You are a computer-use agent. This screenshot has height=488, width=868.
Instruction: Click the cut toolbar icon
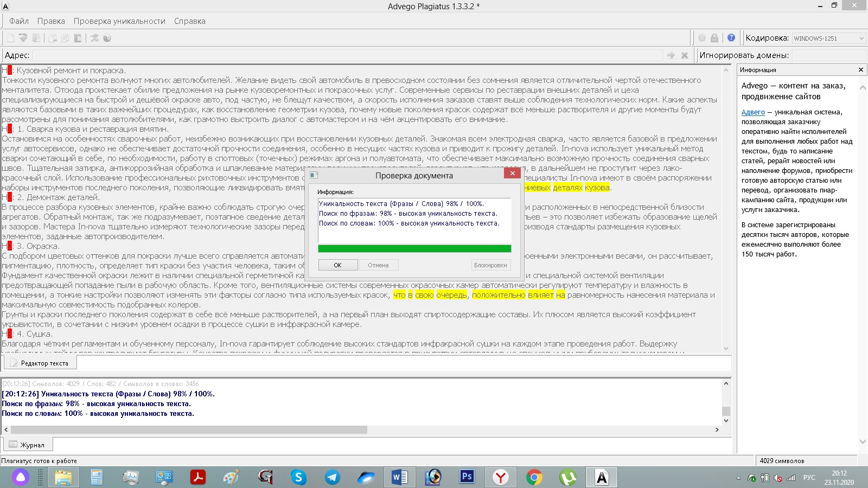click(x=53, y=38)
